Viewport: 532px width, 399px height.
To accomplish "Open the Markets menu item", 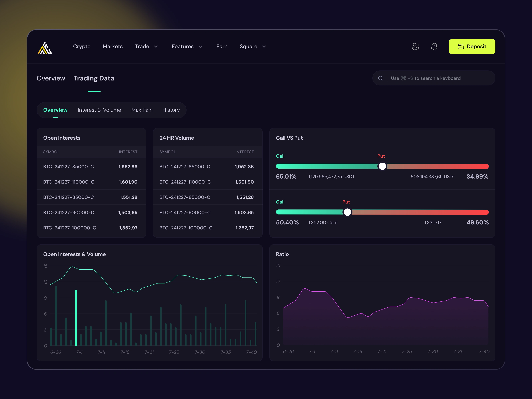I will [113, 46].
